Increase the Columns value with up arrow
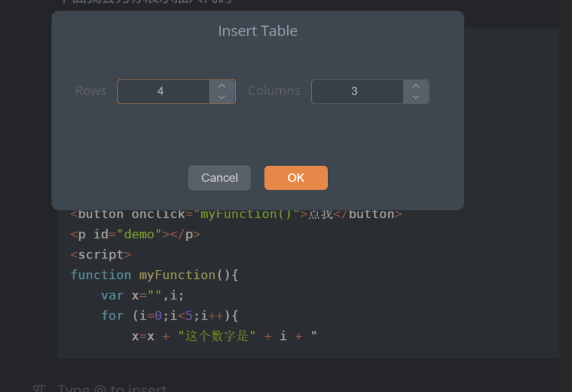 coord(416,86)
